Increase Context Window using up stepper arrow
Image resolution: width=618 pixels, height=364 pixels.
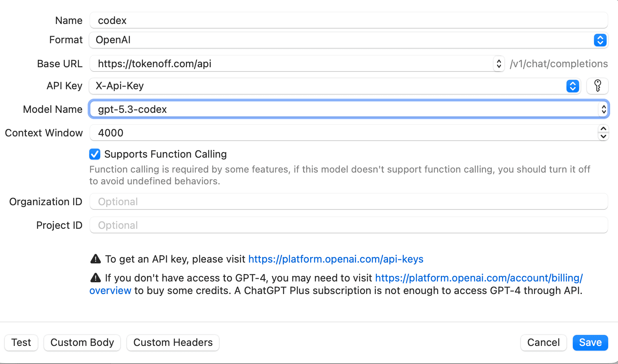603,129
